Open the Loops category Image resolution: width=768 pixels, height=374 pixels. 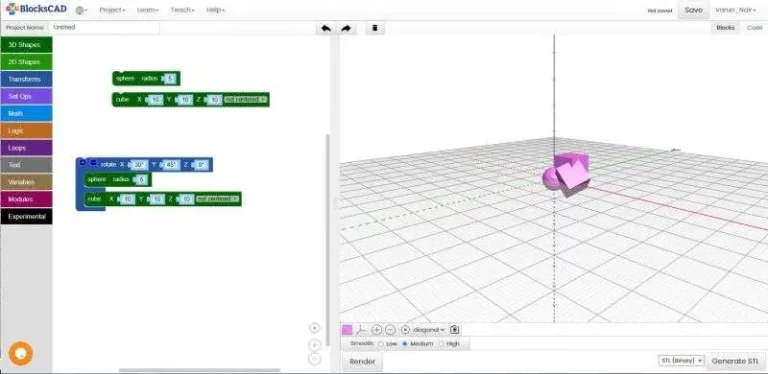tap(26, 147)
